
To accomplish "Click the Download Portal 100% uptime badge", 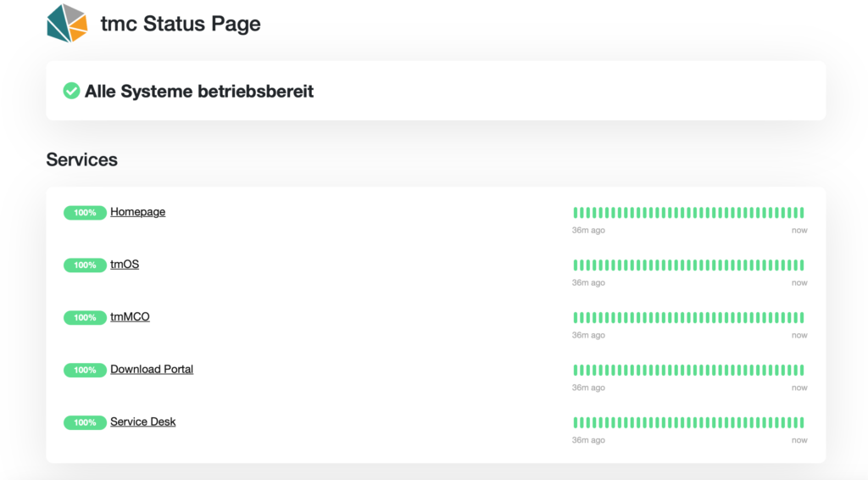I will [85, 371].
